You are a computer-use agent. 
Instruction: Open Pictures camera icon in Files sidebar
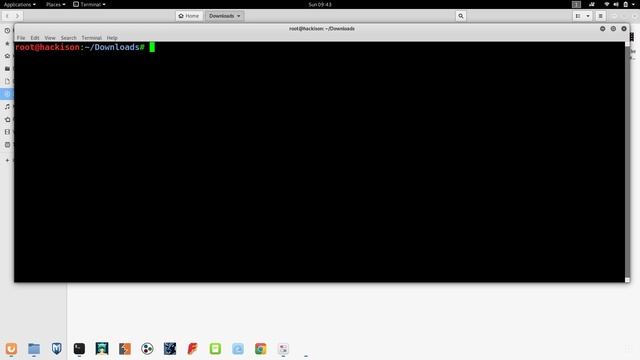coord(7,119)
